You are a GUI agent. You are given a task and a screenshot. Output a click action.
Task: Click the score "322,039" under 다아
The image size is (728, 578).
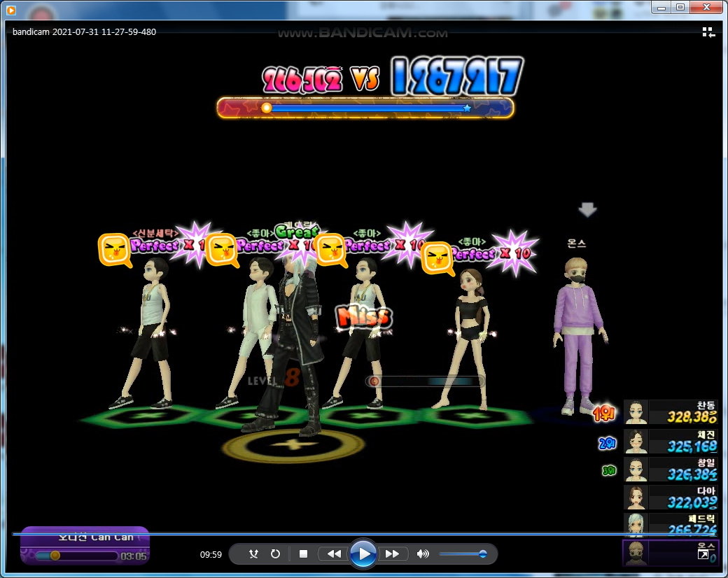(x=692, y=502)
